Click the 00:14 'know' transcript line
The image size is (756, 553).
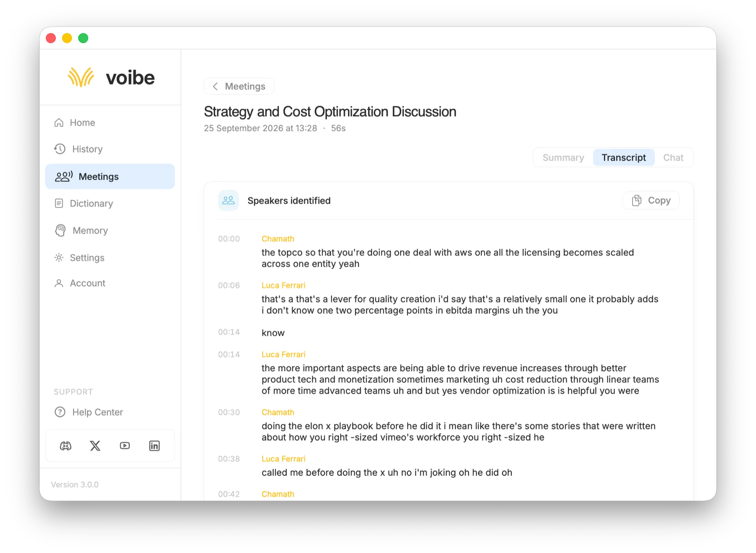273,333
